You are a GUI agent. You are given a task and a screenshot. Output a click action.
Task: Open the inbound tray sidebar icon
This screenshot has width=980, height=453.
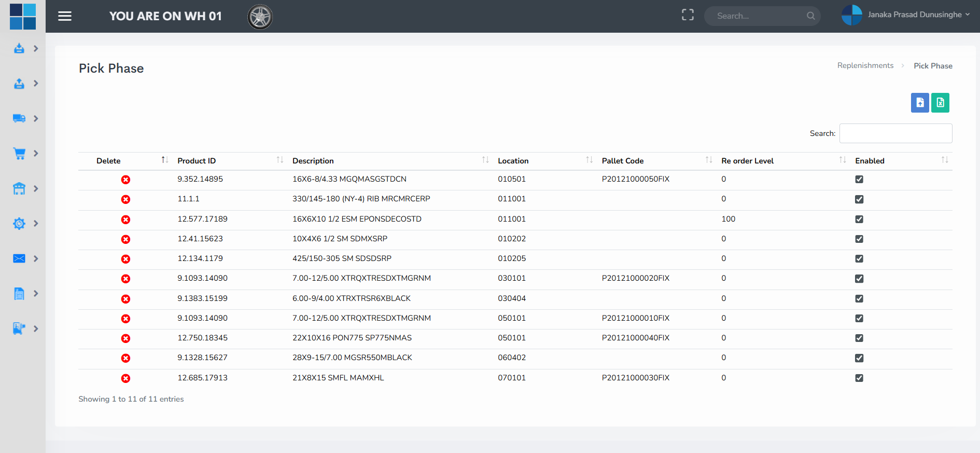pyautogui.click(x=19, y=48)
